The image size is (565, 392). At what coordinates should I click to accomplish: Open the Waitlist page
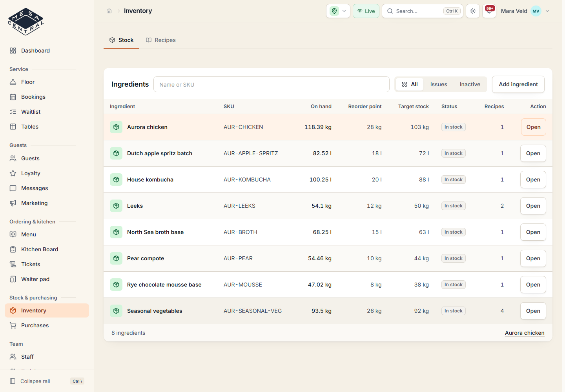click(x=47, y=112)
